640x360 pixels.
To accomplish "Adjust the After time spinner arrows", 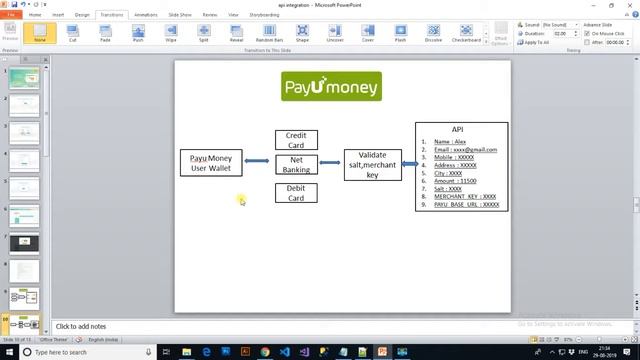I will pyautogui.click(x=628, y=42).
